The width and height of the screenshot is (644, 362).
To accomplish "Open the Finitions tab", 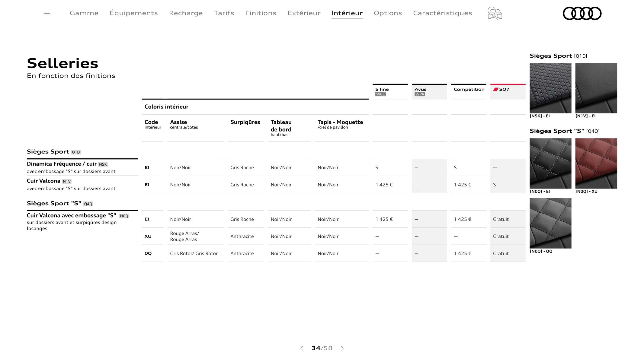I will coord(261,13).
